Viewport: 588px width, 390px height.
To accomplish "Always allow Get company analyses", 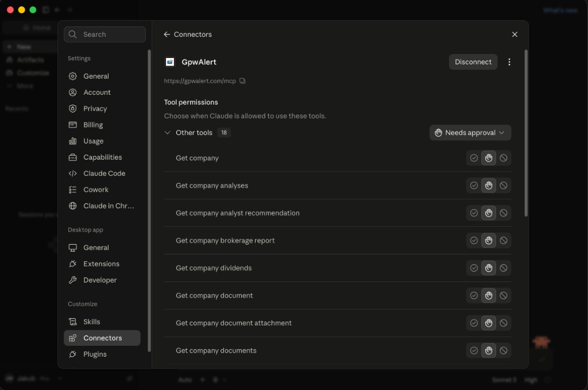I will [x=474, y=186].
